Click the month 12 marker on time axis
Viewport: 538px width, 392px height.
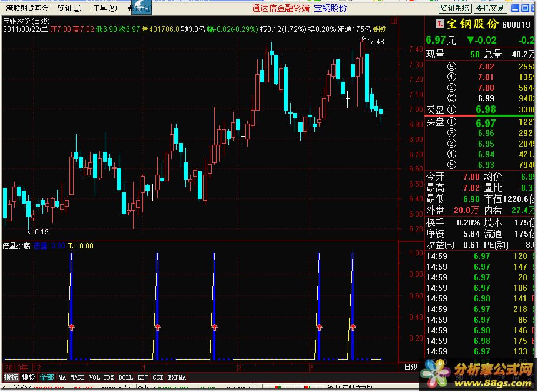click(37, 368)
